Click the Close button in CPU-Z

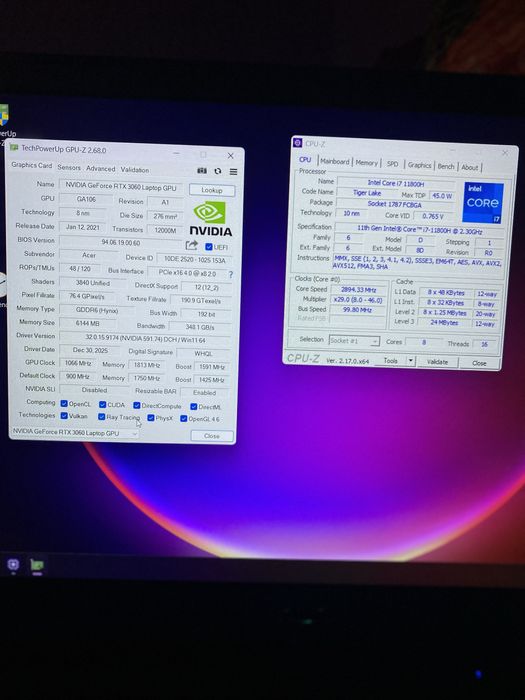click(x=479, y=363)
